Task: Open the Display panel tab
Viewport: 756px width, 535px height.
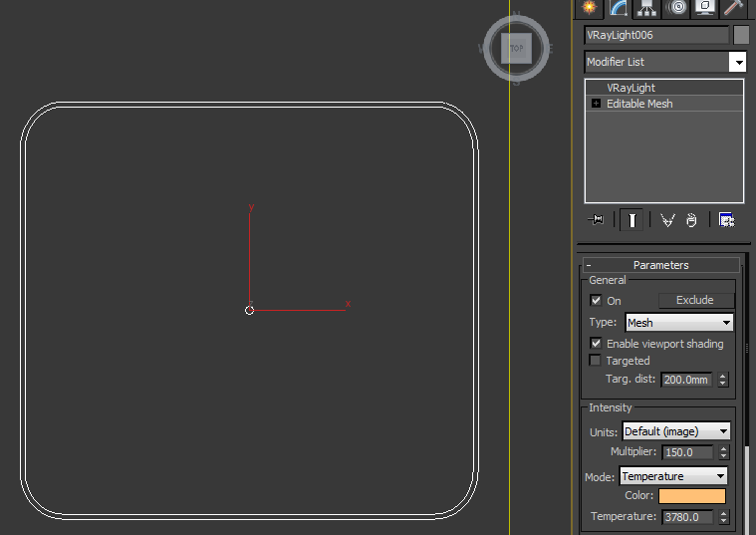Action: (x=704, y=8)
